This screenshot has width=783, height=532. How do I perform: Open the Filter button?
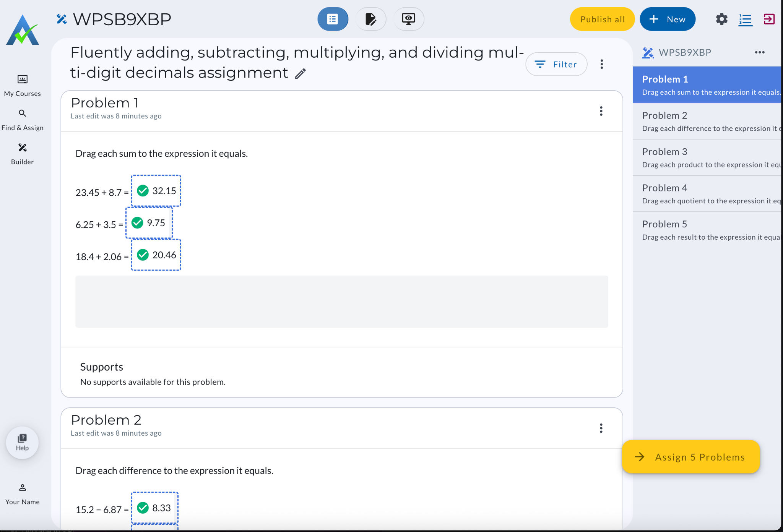pyautogui.click(x=556, y=64)
